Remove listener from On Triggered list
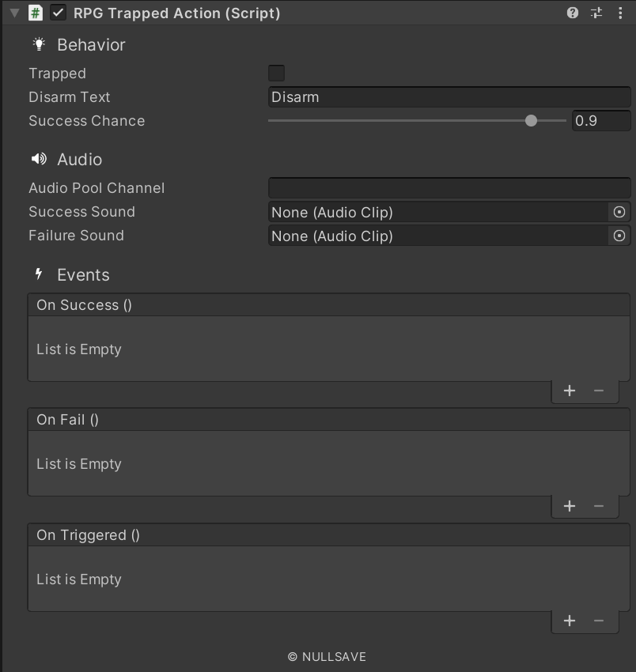Viewport: 636px width, 672px height. point(599,621)
